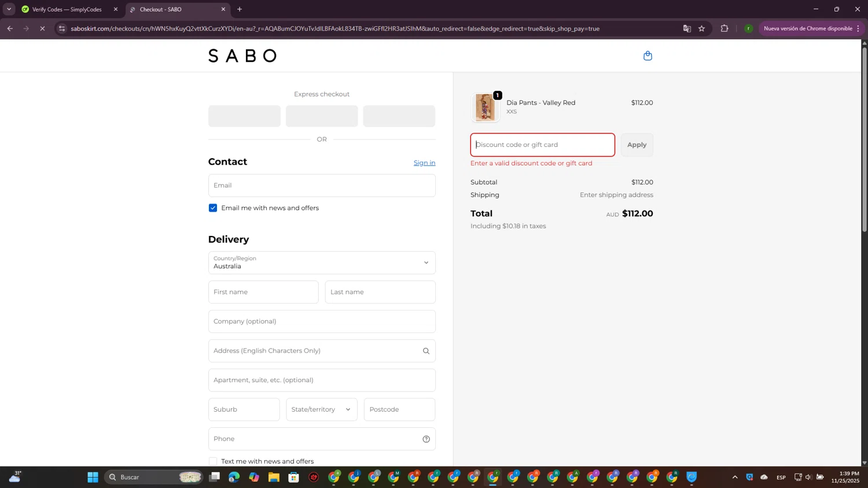Close the Verify Codes SimplyCodes tab
The image size is (868, 488).
116,9
